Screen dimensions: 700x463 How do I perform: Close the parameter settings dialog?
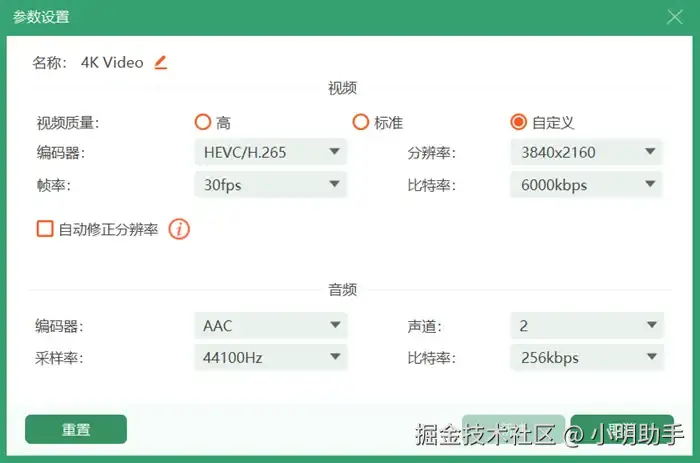point(675,17)
